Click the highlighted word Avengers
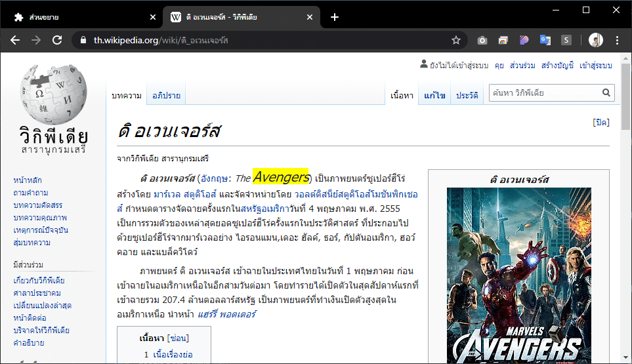This screenshot has height=364, width=632. click(x=280, y=177)
